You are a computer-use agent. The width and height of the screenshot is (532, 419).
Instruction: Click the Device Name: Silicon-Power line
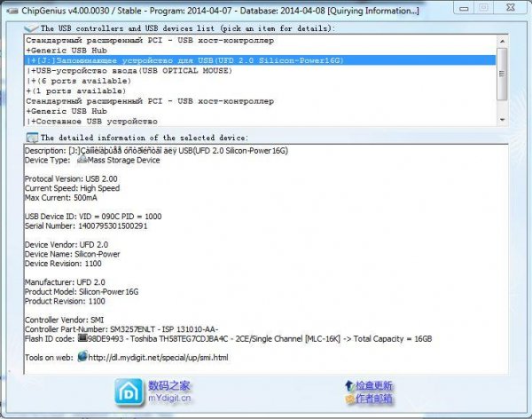point(73,254)
